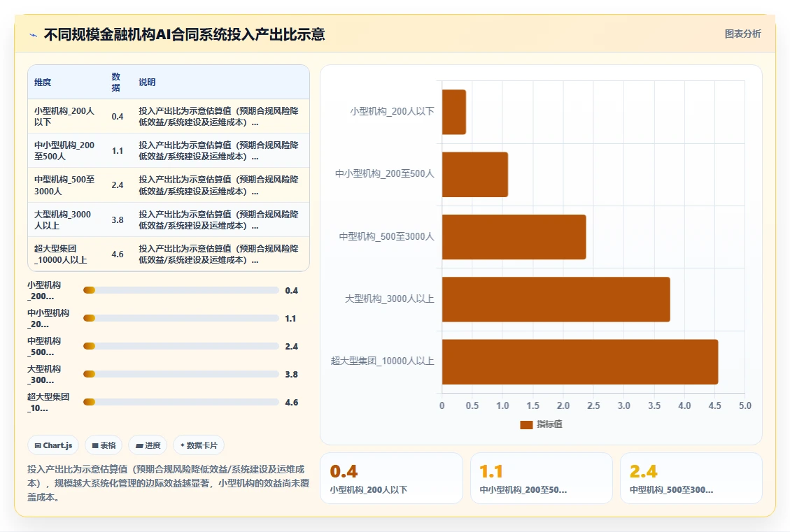
Task: Click the 说明 column header
Action: point(147,82)
